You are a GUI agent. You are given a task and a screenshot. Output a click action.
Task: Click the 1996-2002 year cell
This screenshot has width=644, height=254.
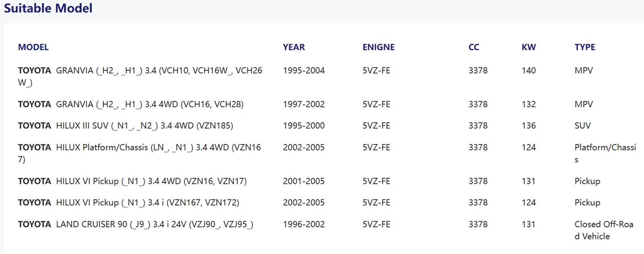[x=303, y=224]
